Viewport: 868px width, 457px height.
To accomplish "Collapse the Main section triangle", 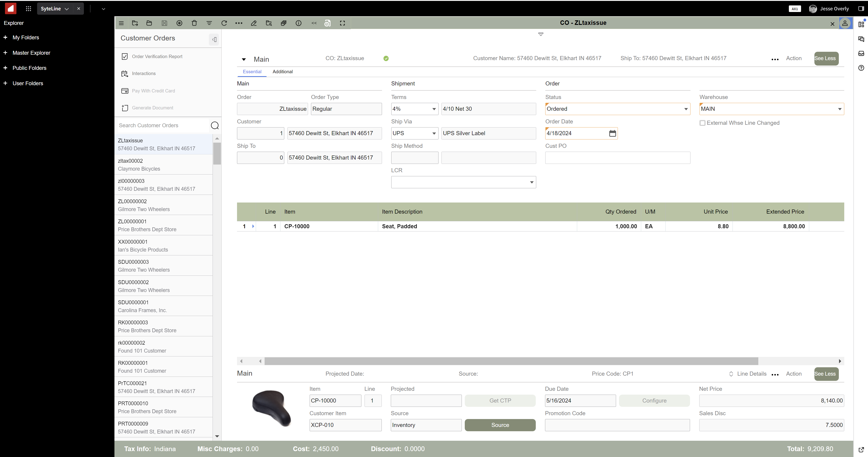I will pyautogui.click(x=244, y=60).
